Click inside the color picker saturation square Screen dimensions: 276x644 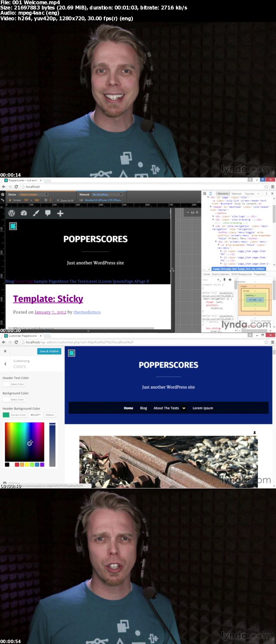[x=25, y=442]
